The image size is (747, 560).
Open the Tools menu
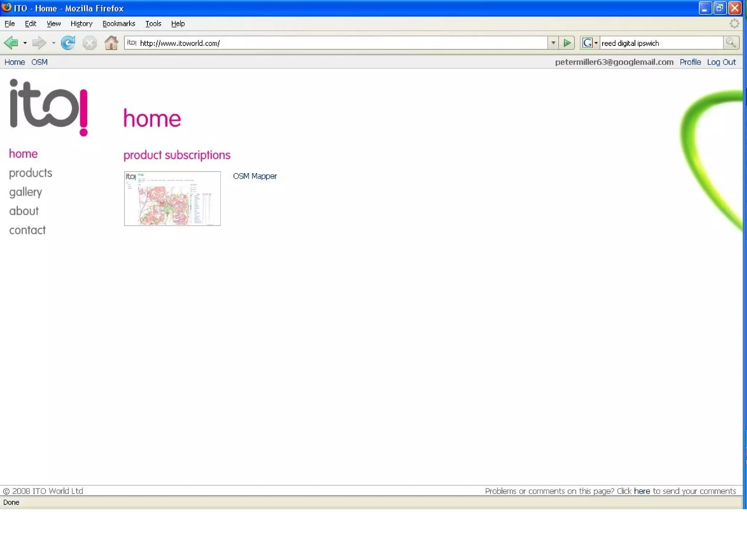coord(153,24)
